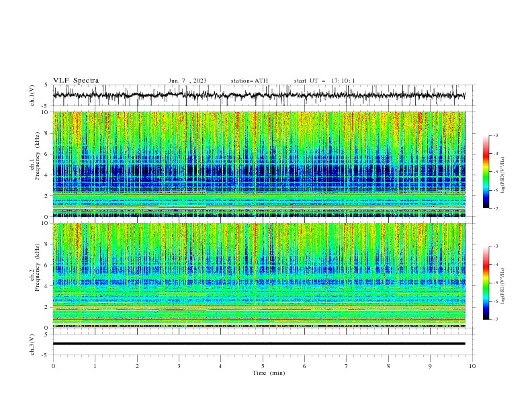Click the ch.1 spectrogram panel
Image resolution: width=532 pixels, height=411 pixels.
point(259,164)
